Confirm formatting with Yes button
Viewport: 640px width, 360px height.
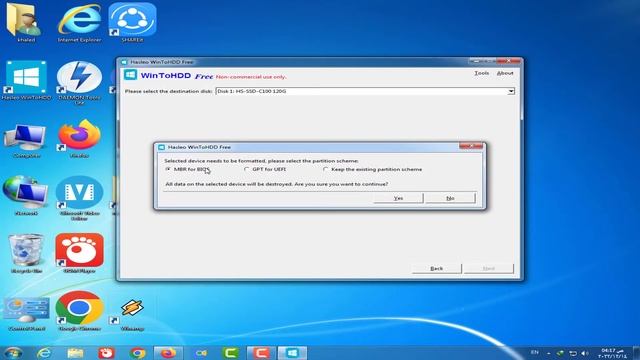click(x=398, y=198)
